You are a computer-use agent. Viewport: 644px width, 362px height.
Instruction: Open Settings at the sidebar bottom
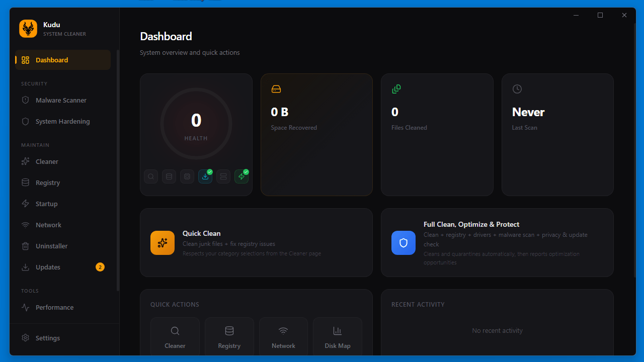point(48,338)
